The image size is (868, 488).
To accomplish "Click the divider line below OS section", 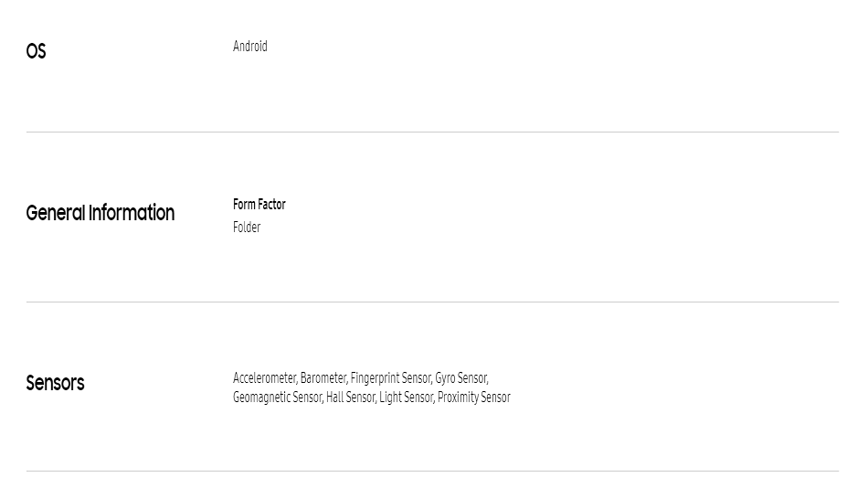I will click(x=432, y=132).
